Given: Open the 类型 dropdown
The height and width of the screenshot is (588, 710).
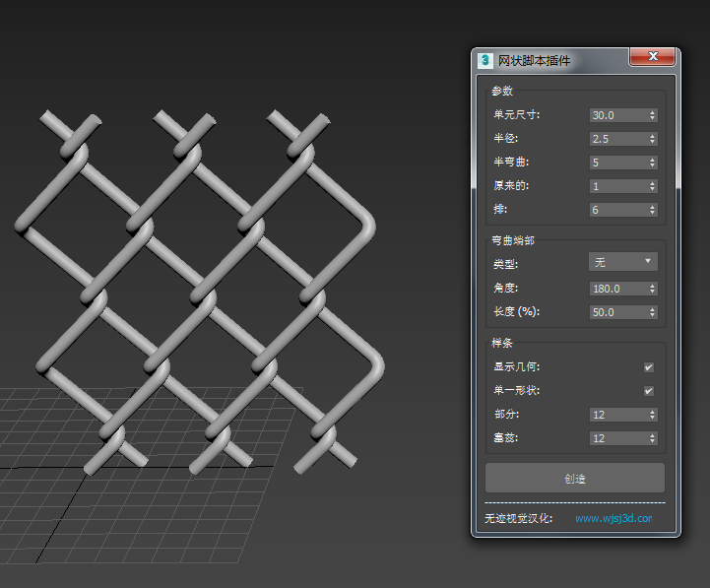Looking at the screenshot, I should tap(622, 261).
